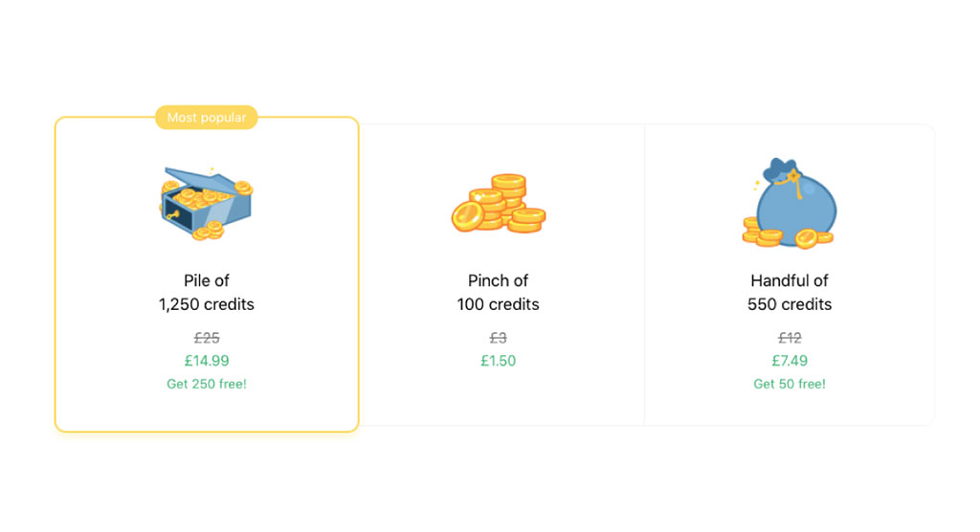The image size is (980, 532).
Task: Click the £14.99 discounted price
Action: [207, 361]
